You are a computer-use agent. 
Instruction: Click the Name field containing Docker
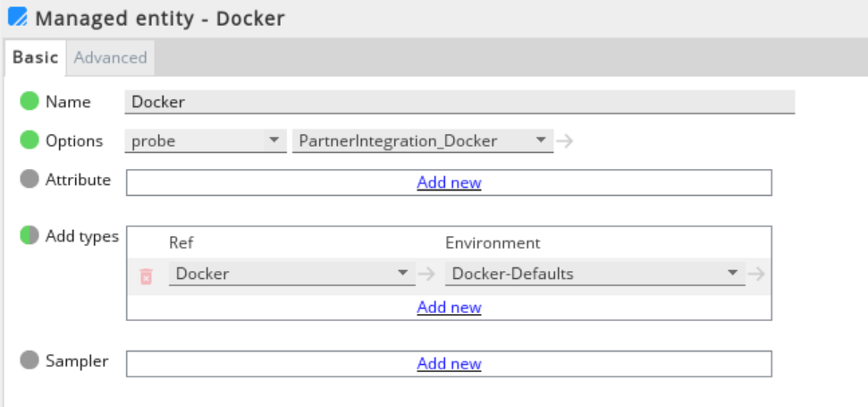click(459, 102)
